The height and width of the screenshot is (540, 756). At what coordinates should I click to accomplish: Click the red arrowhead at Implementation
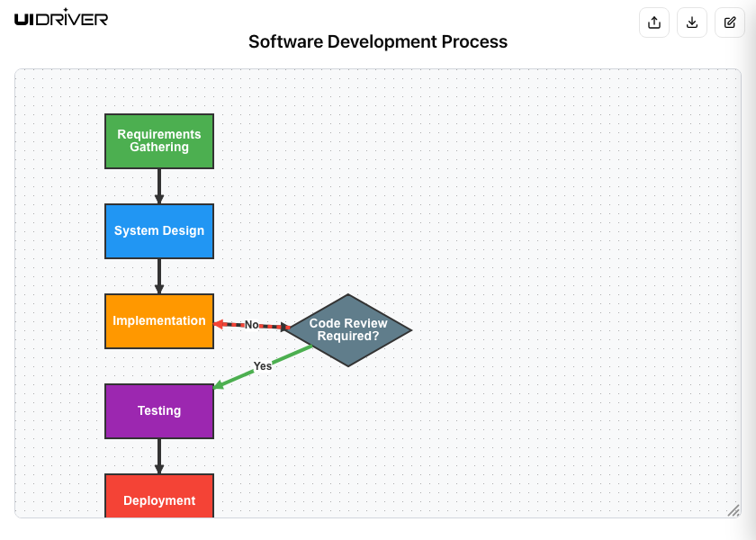(219, 323)
